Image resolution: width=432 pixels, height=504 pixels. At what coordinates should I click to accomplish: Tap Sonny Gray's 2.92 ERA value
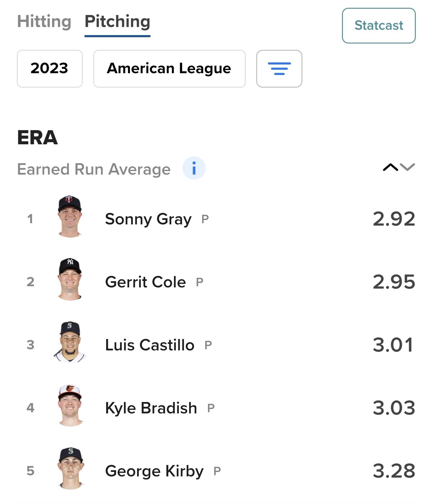394,219
